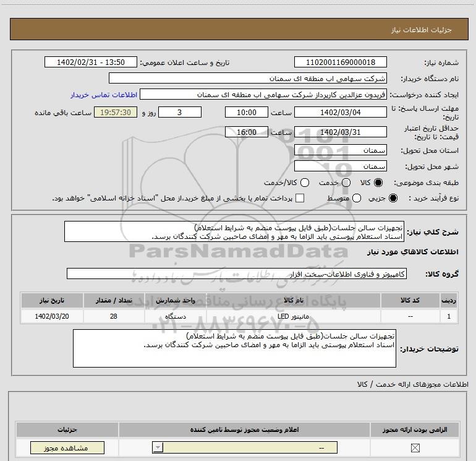Toggle the الزامی بودن ارائه مجوز checkbox
This screenshot has width=476, height=461.
coord(415,448)
